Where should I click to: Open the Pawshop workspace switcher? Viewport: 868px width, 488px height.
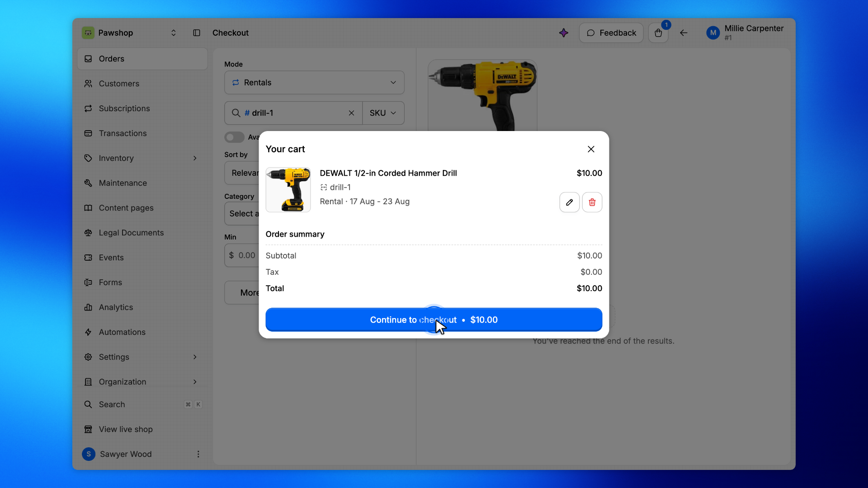[129, 33]
